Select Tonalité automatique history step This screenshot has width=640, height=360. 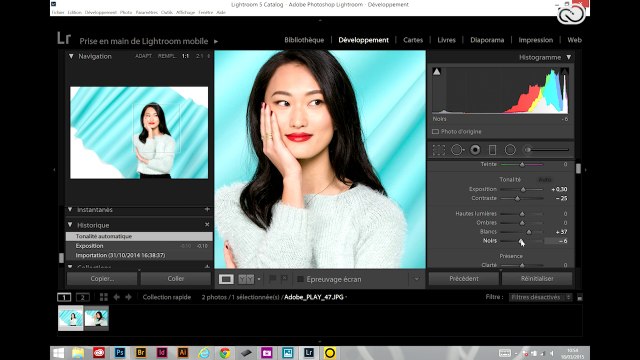click(x=139, y=236)
